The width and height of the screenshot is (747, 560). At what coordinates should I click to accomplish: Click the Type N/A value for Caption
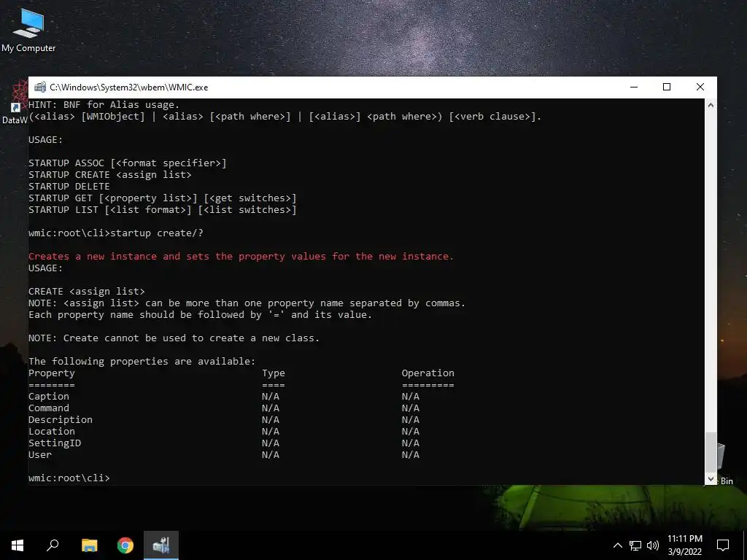[271, 396]
